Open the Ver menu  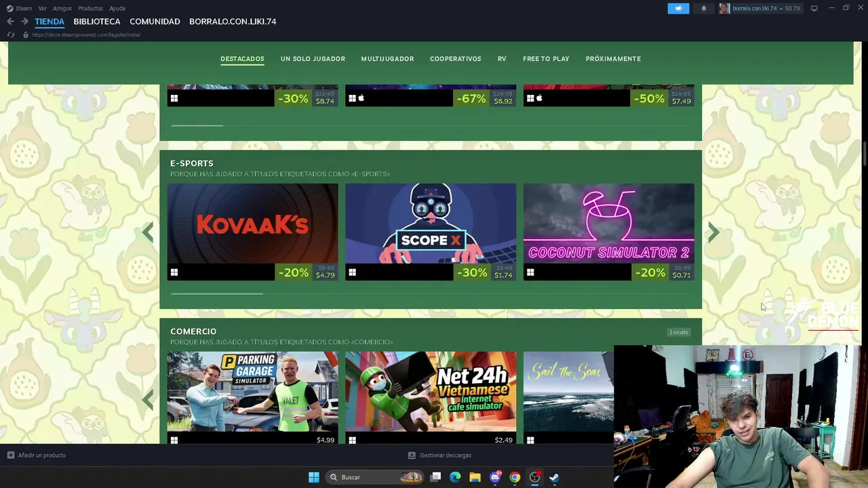[x=43, y=8]
